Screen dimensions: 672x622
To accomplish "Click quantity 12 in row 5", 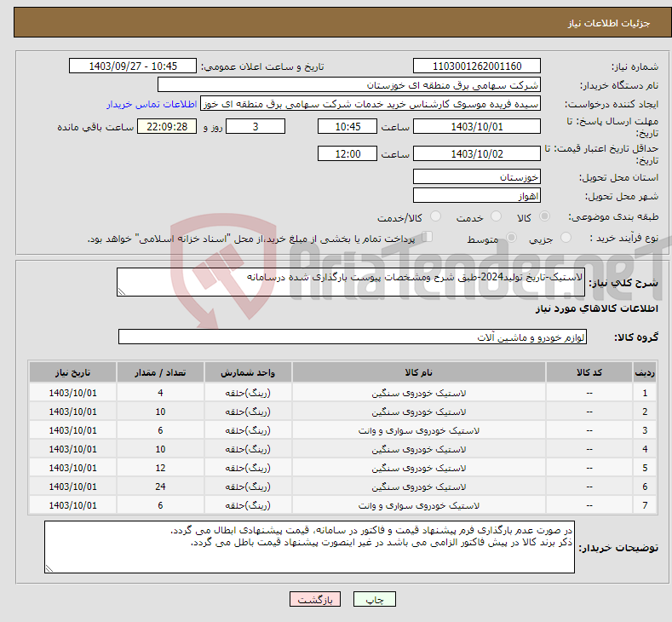I will (x=160, y=468).
